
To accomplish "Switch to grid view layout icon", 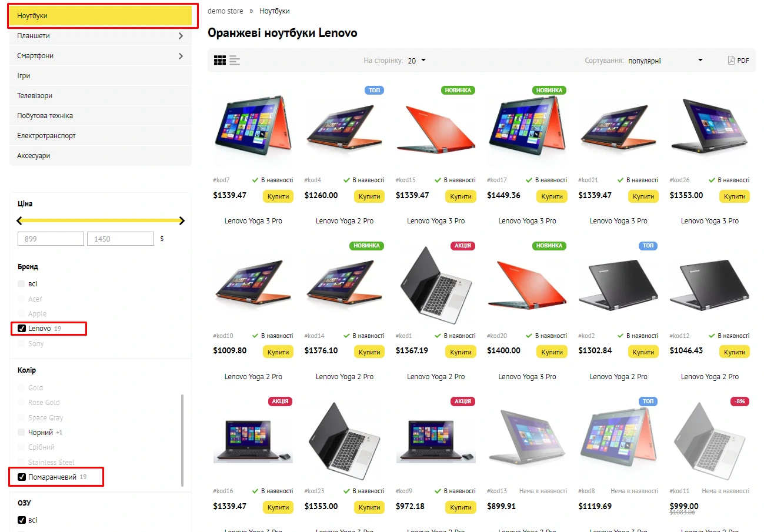I will click(x=220, y=61).
